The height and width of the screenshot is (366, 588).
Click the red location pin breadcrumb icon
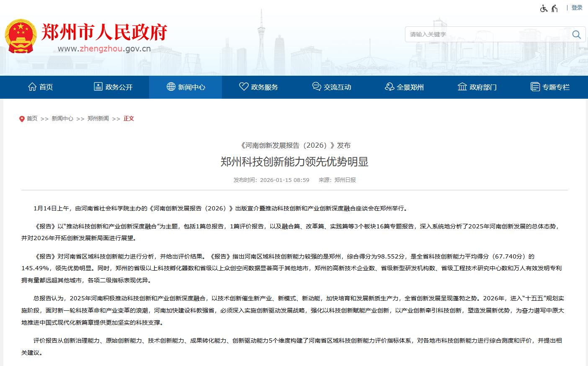[x=22, y=119]
